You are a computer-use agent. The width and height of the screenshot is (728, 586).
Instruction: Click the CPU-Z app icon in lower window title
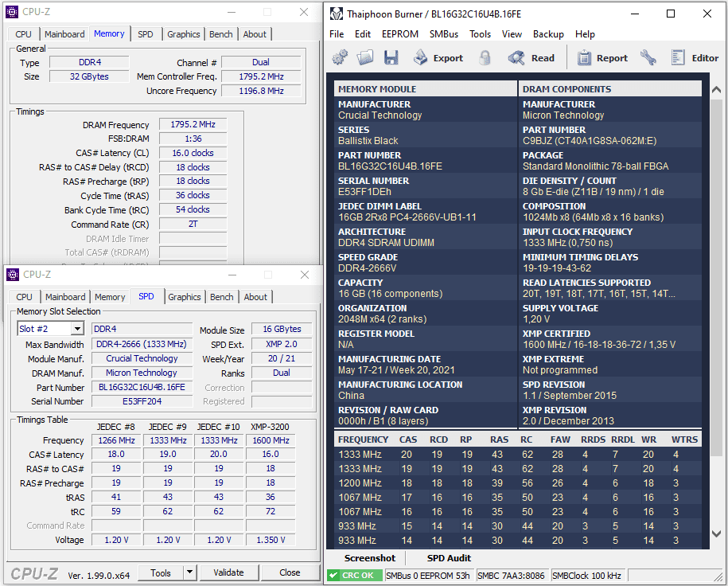coord(13,275)
